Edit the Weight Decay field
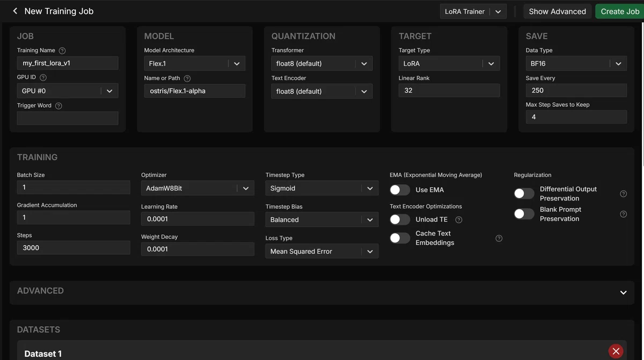The width and height of the screenshot is (644, 360). (197, 249)
